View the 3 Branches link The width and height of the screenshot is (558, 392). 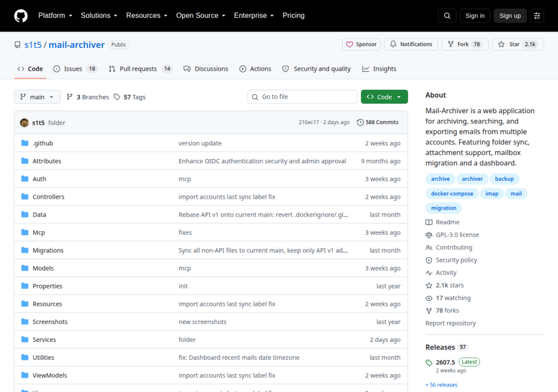click(88, 97)
